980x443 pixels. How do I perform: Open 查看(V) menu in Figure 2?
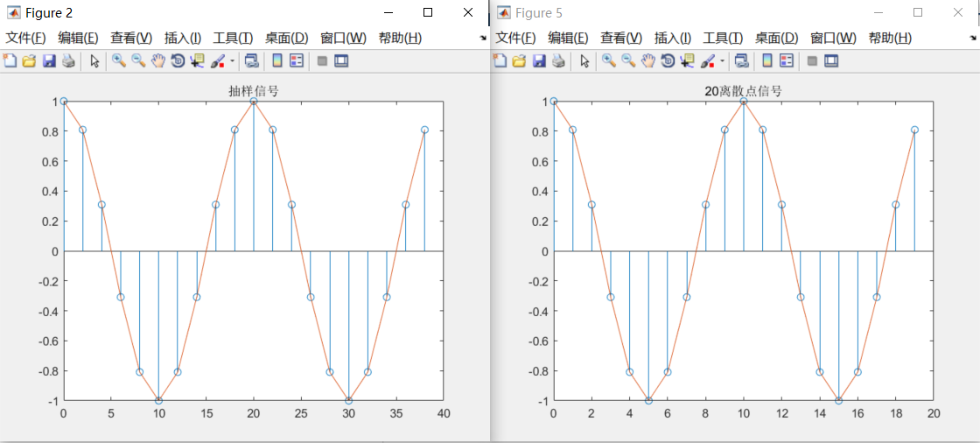pos(131,38)
